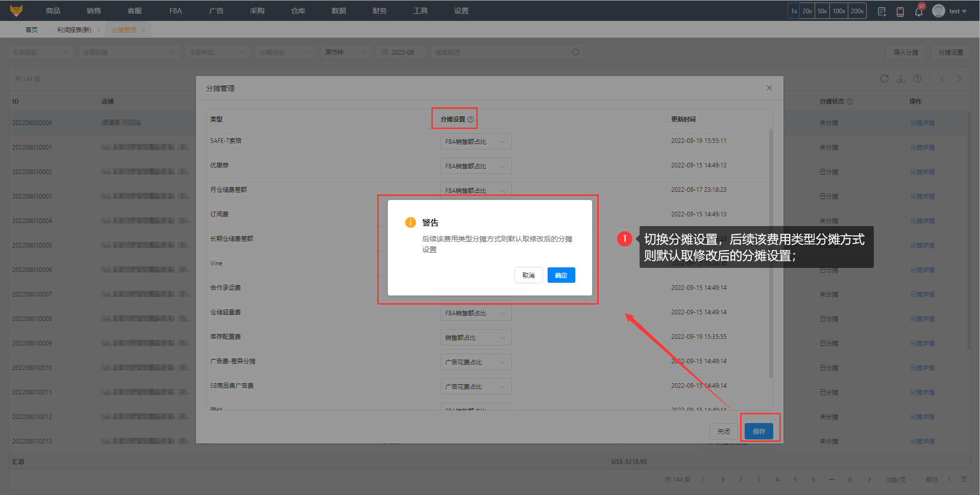980x495 pixels.
Task: Click the download export icon
Action: pos(901,79)
